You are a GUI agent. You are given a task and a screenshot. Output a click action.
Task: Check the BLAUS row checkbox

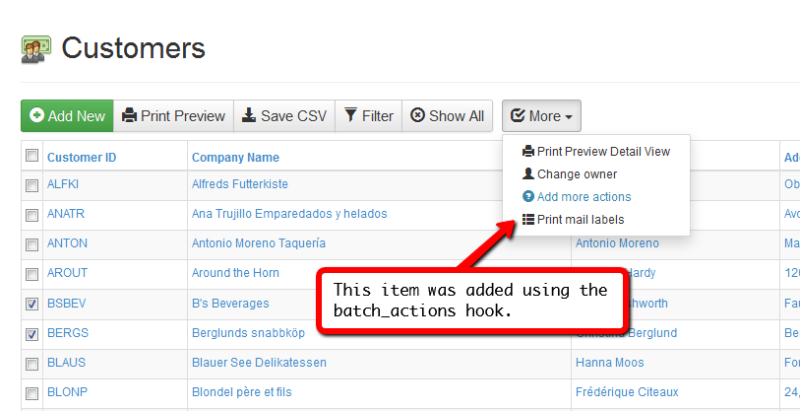tap(32, 364)
